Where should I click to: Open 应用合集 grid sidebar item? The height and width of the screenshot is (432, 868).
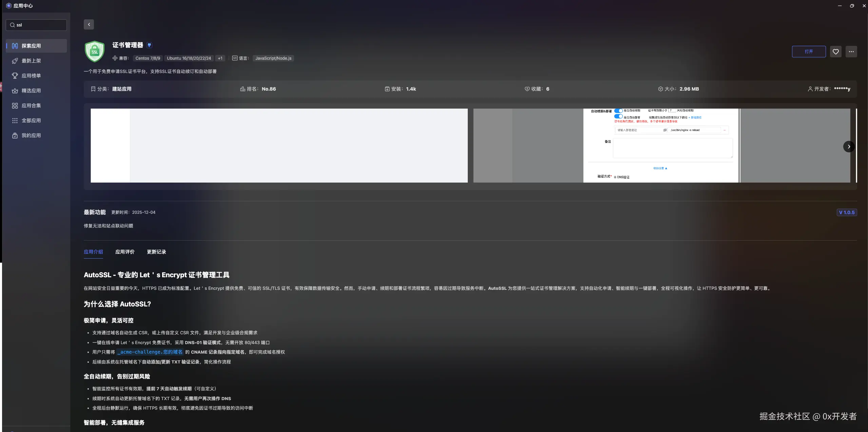pyautogui.click(x=31, y=106)
